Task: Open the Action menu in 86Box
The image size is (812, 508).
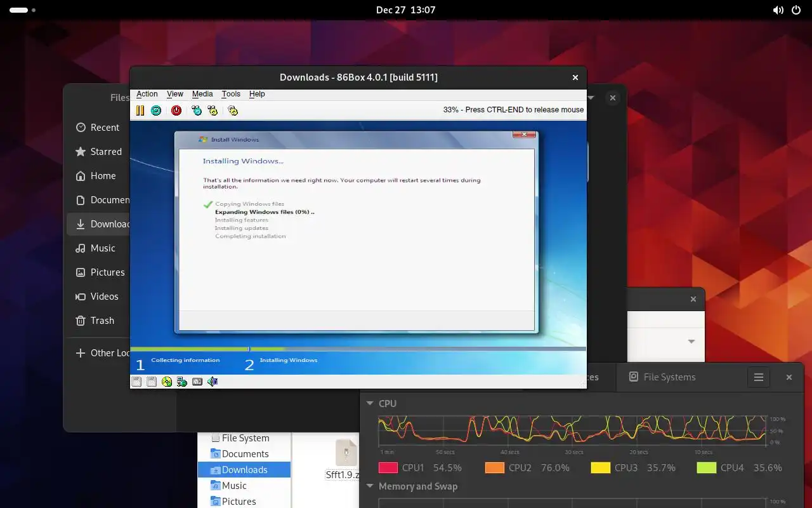Action: coord(147,94)
